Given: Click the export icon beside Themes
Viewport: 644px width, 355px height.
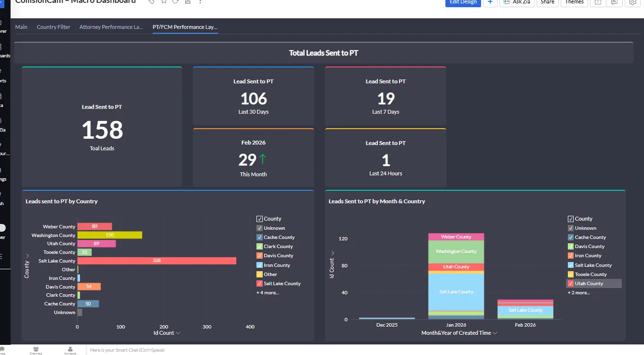Looking at the screenshot, I should coord(598,2).
